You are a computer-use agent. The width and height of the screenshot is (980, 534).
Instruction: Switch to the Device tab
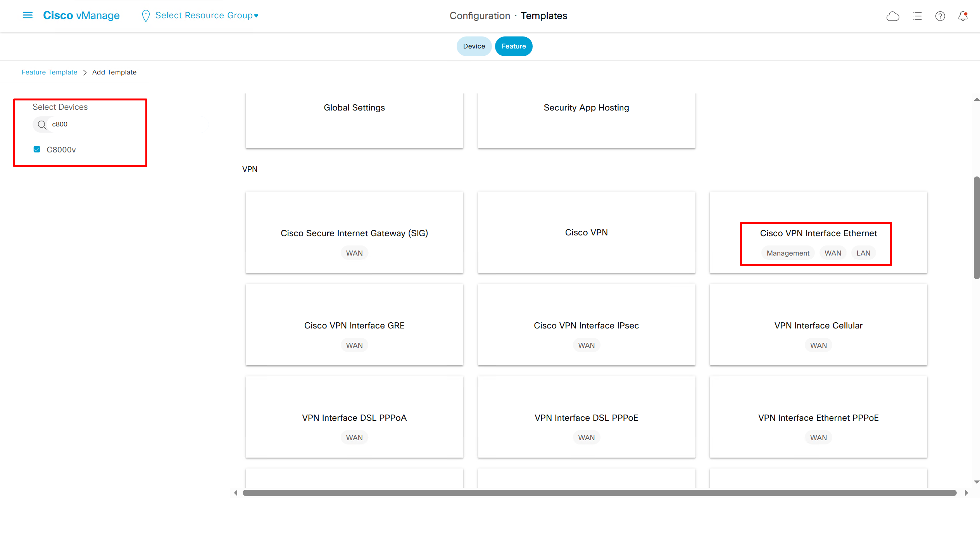[474, 46]
